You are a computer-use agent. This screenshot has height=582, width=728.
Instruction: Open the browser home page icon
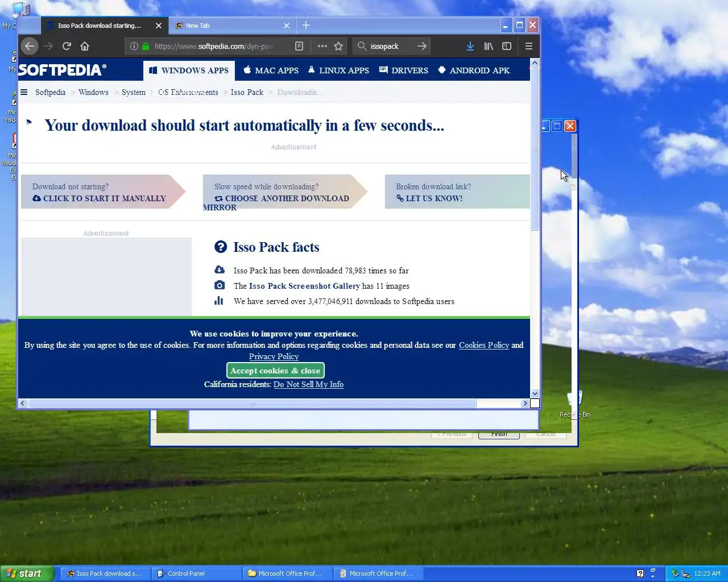tap(85, 46)
